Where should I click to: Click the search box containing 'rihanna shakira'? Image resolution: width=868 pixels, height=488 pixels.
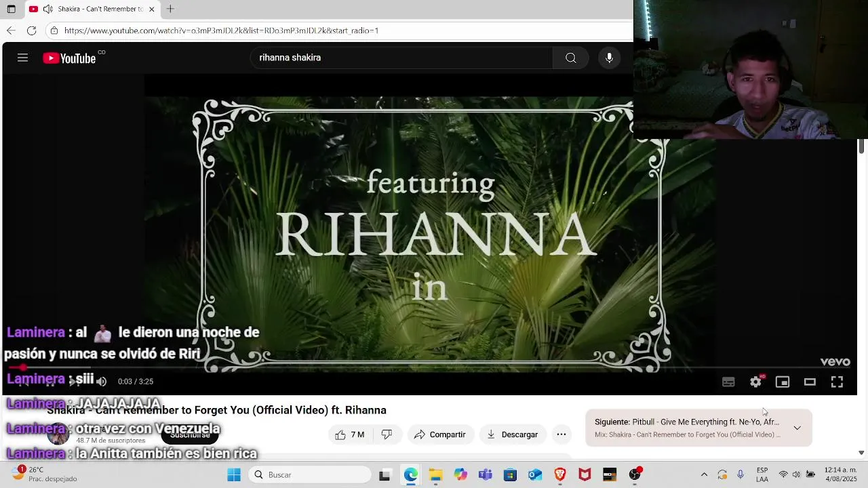click(x=401, y=58)
